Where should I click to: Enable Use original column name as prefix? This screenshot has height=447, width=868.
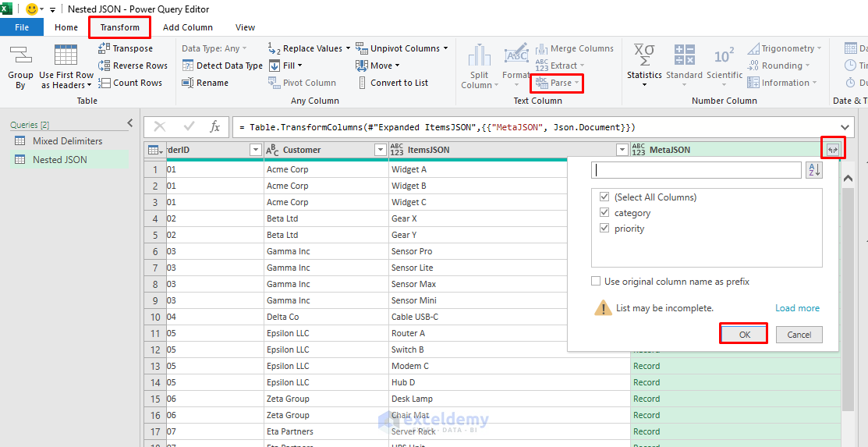(x=596, y=282)
